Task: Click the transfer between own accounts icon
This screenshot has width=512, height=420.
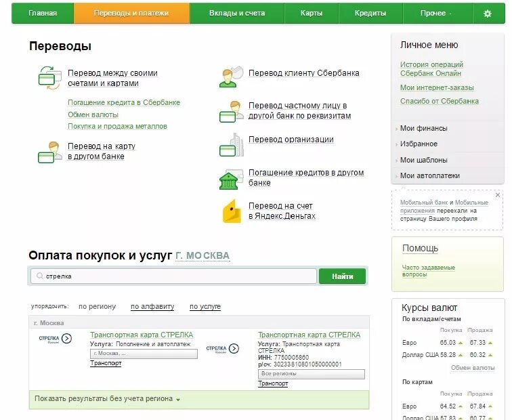Action: pyautogui.click(x=49, y=78)
